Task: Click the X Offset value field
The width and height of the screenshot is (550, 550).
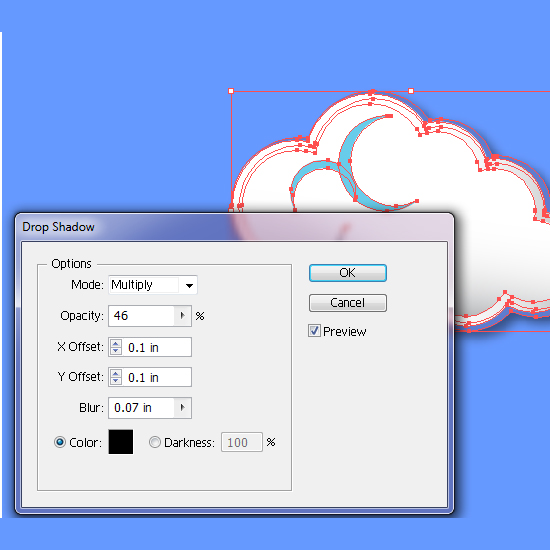Action: pos(157,347)
